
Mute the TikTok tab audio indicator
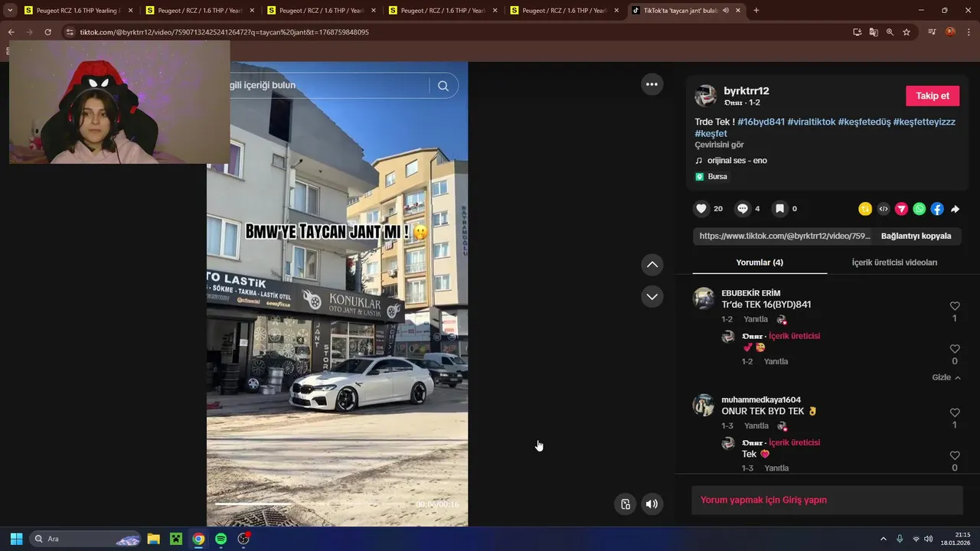click(725, 11)
